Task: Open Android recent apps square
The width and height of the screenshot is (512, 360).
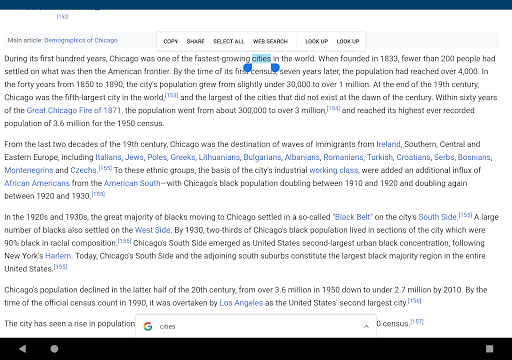Action: 489,349
